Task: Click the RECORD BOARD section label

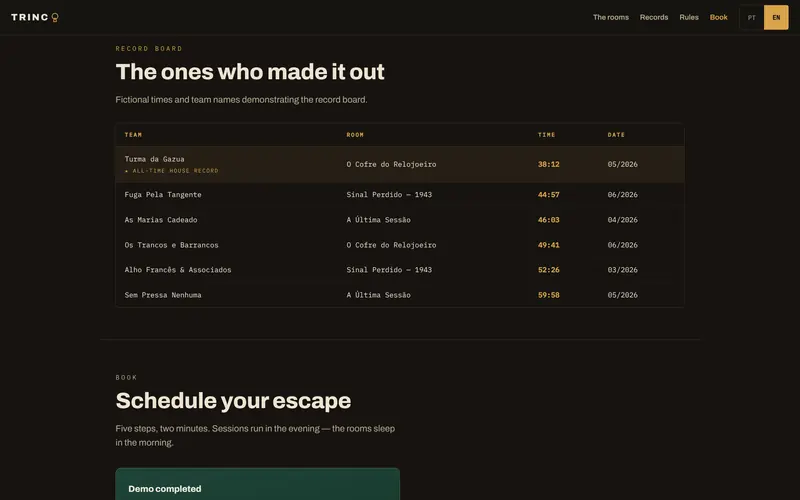Action: 148,48
